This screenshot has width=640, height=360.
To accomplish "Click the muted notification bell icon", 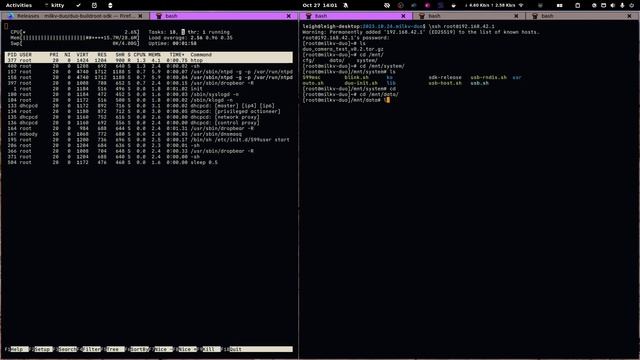I will point(346,5).
